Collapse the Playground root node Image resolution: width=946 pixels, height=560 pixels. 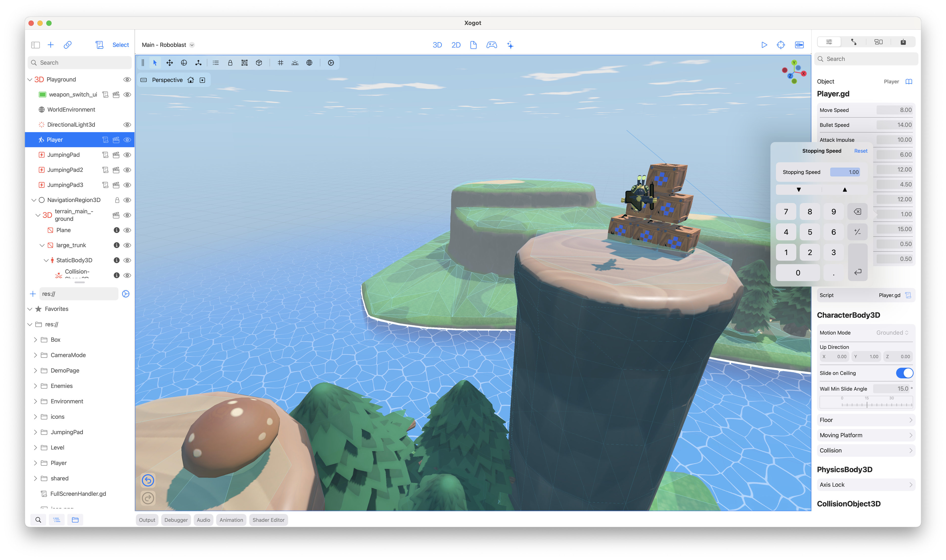[30, 80]
